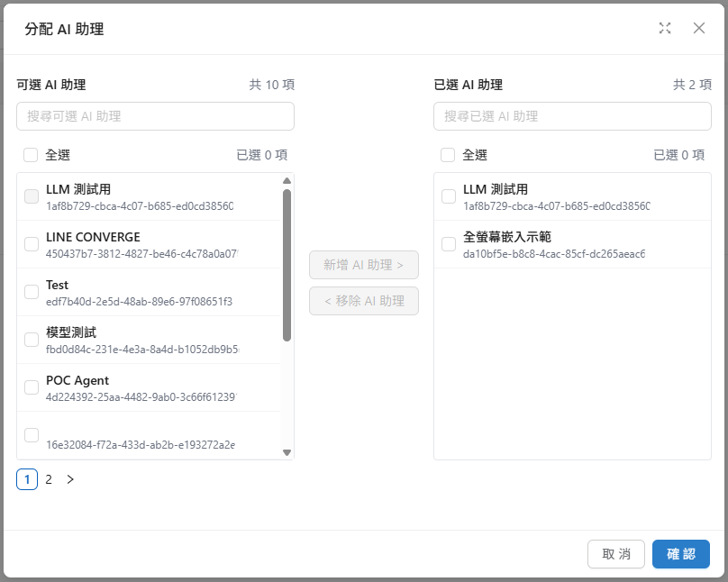Click 新增 AI 助理 > transfer button
Image resolution: width=728 pixels, height=582 pixels.
click(x=364, y=265)
